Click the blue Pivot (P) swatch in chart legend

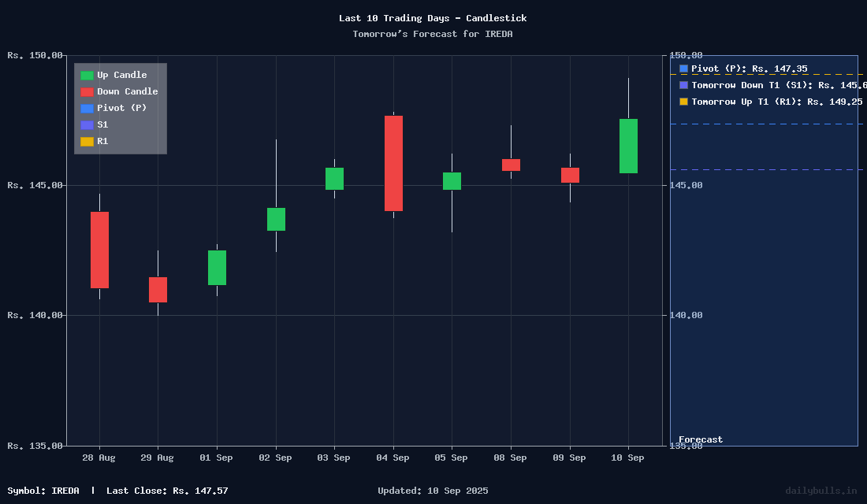pos(87,109)
